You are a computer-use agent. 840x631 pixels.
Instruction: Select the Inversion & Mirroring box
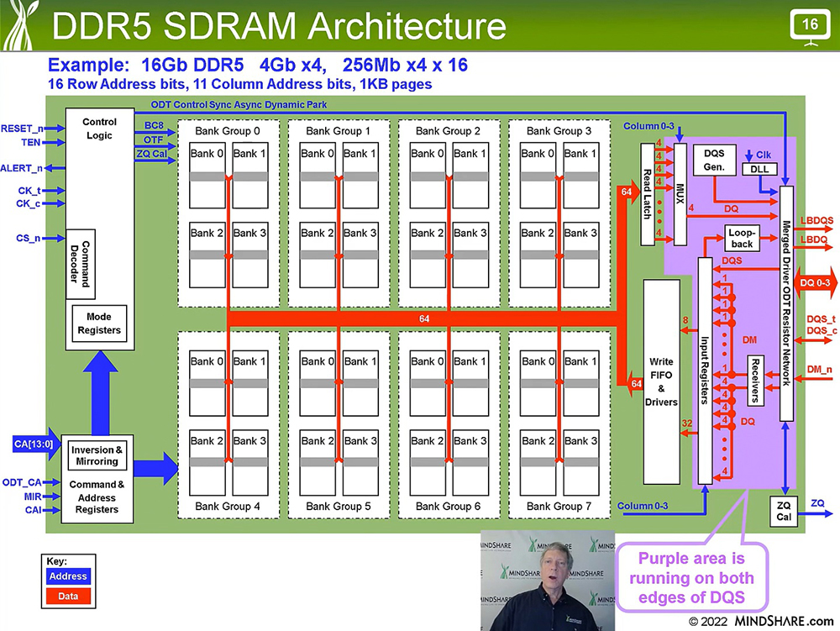[x=97, y=455]
